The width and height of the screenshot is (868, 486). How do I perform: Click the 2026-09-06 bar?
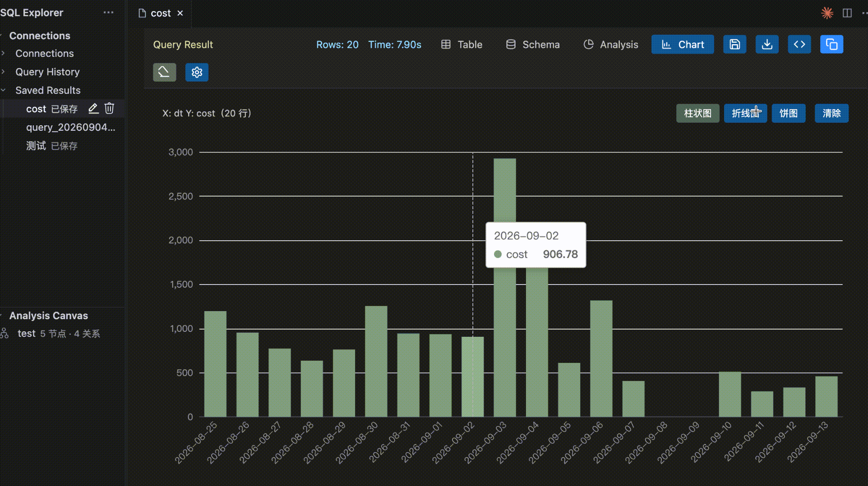(601, 358)
